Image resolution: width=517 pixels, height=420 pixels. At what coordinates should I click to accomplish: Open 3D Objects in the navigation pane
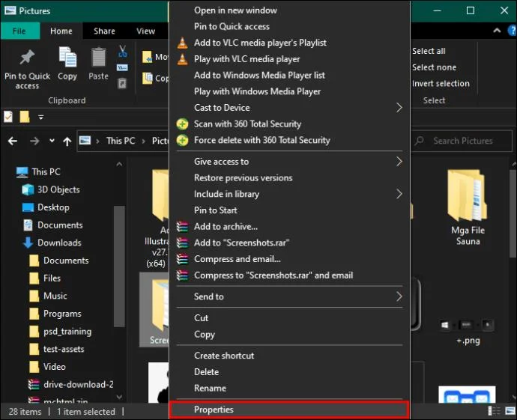[58, 189]
